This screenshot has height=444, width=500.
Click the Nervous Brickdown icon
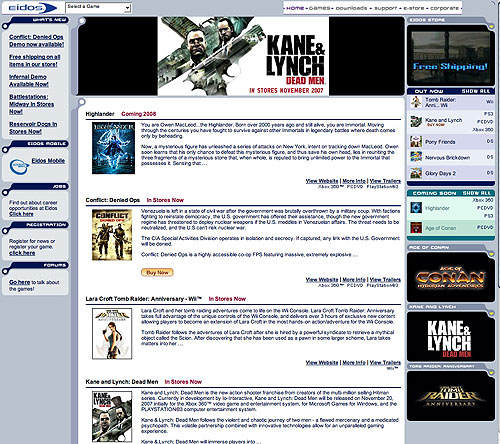(416, 157)
